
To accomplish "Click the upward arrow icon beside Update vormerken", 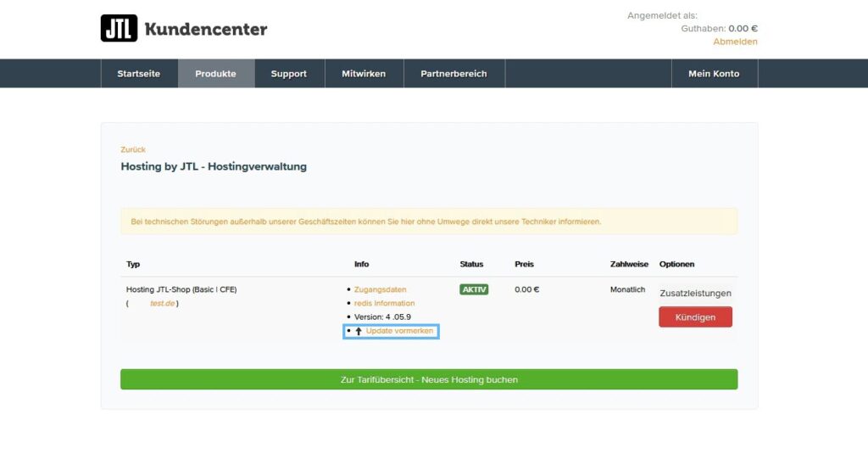I will (359, 332).
